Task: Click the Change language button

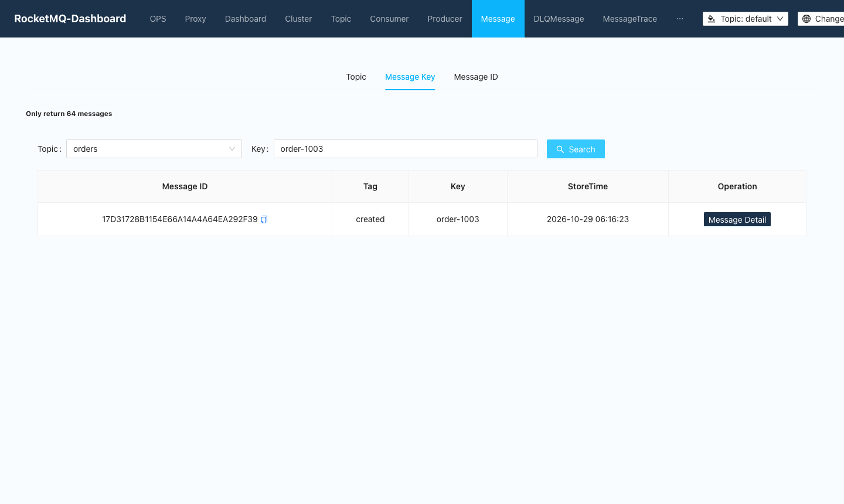Action: click(821, 19)
